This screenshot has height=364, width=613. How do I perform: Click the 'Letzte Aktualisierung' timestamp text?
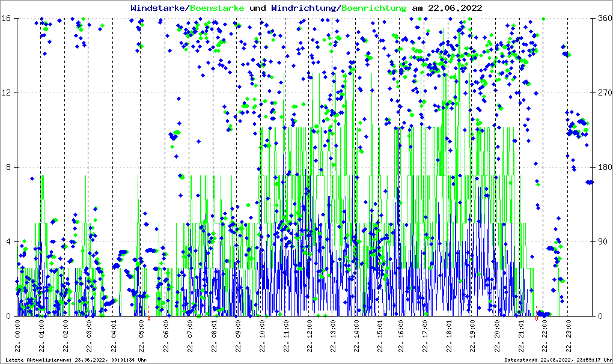tap(76, 360)
